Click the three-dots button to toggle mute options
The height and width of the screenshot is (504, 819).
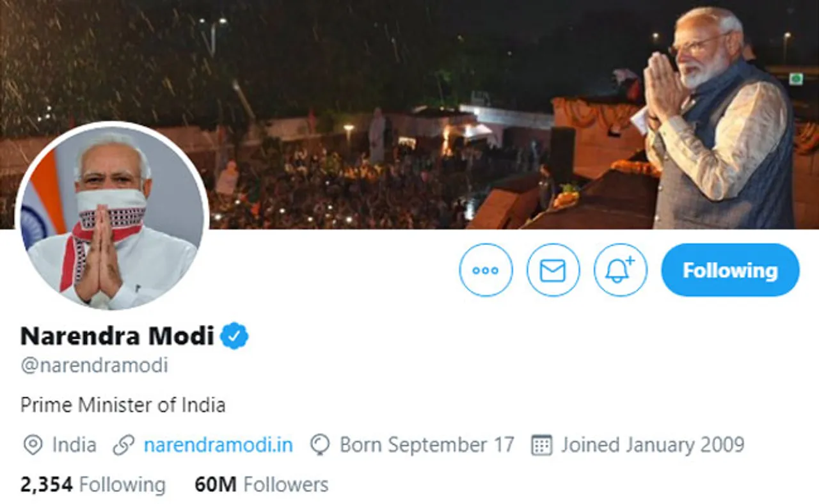(486, 270)
